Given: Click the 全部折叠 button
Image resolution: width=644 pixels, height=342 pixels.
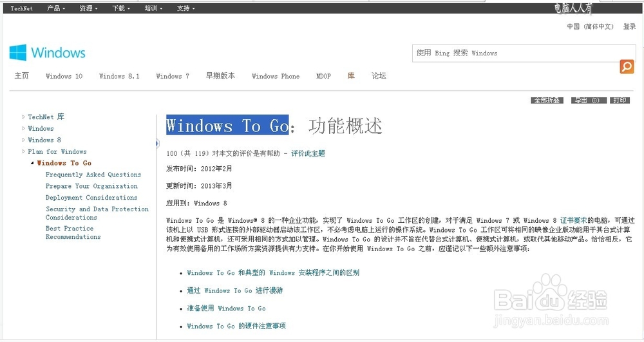Looking at the screenshot, I should [x=547, y=100].
